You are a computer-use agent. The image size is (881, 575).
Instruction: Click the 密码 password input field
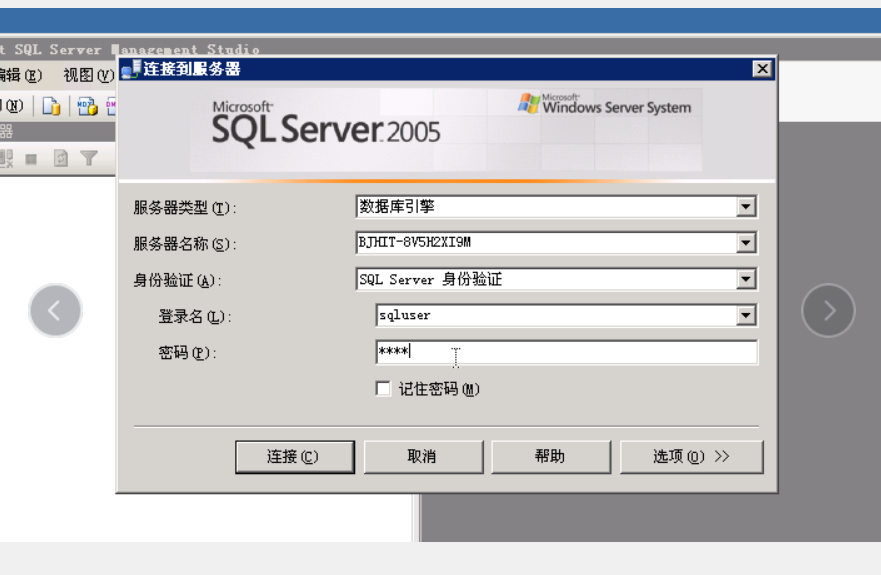566,352
